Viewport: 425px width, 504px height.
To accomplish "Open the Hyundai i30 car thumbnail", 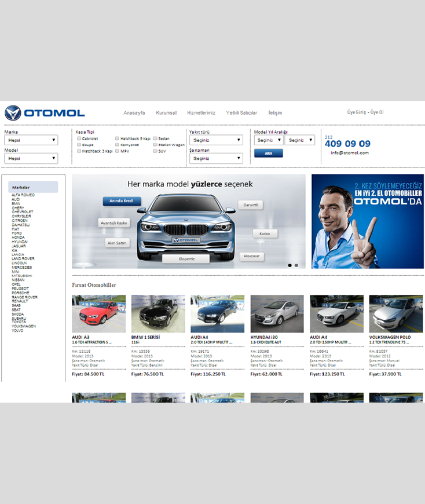I will [x=277, y=313].
